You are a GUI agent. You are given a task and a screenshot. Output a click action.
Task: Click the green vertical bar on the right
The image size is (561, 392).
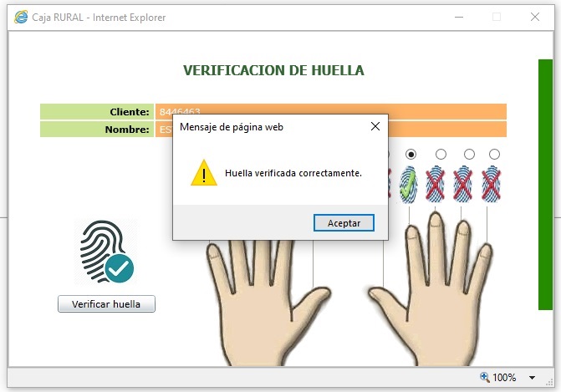tap(544, 184)
